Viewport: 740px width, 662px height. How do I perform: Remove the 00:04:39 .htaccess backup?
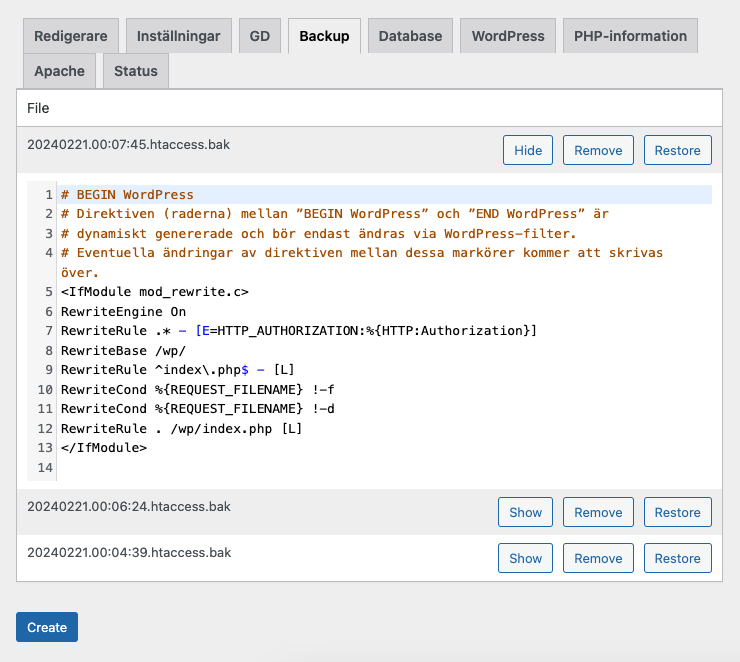(599, 559)
